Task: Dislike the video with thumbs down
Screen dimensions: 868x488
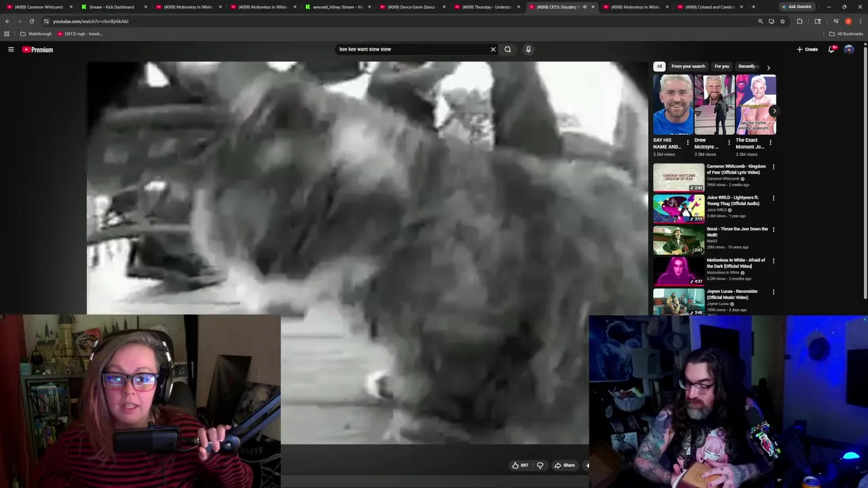Action: (x=540, y=465)
